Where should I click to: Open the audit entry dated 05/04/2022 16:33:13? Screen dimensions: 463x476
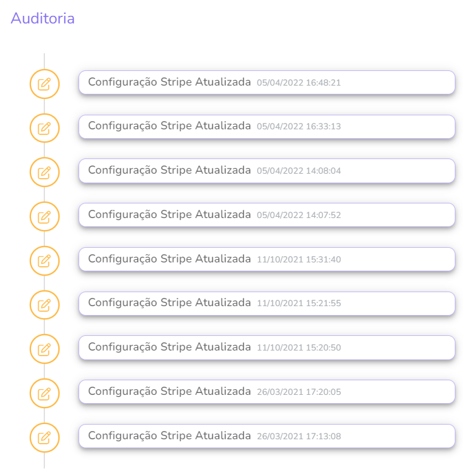tap(267, 127)
